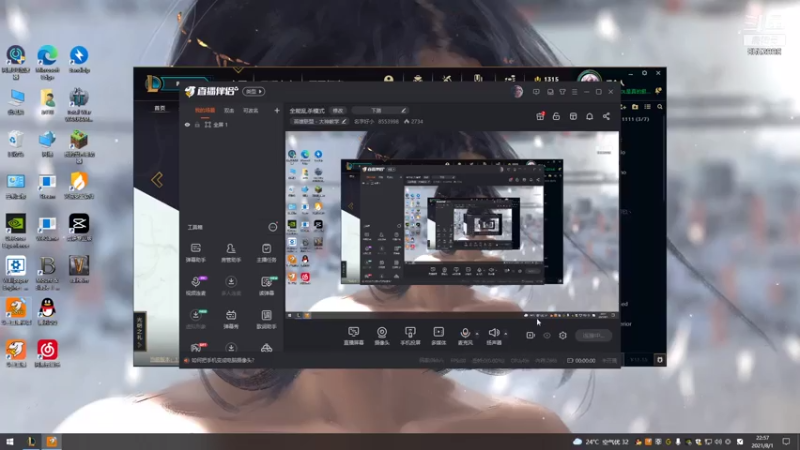Mute the 扬声器 speaker
800x450 pixels.
(493, 336)
